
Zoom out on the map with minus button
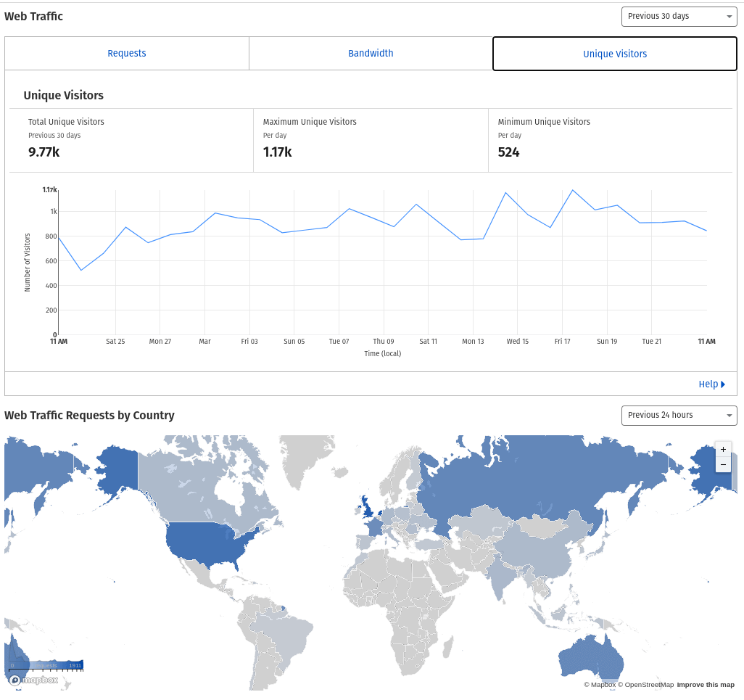pyautogui.click(x=723, y=464)
